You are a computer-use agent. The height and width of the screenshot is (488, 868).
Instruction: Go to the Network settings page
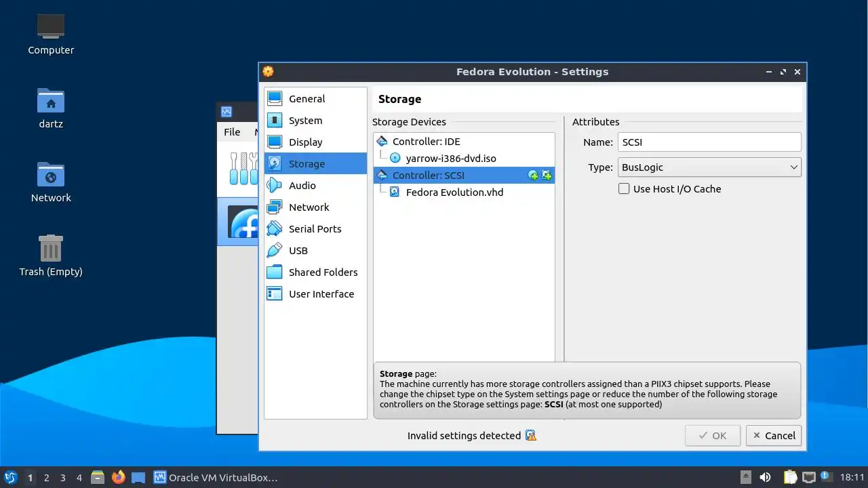[315, 207]
